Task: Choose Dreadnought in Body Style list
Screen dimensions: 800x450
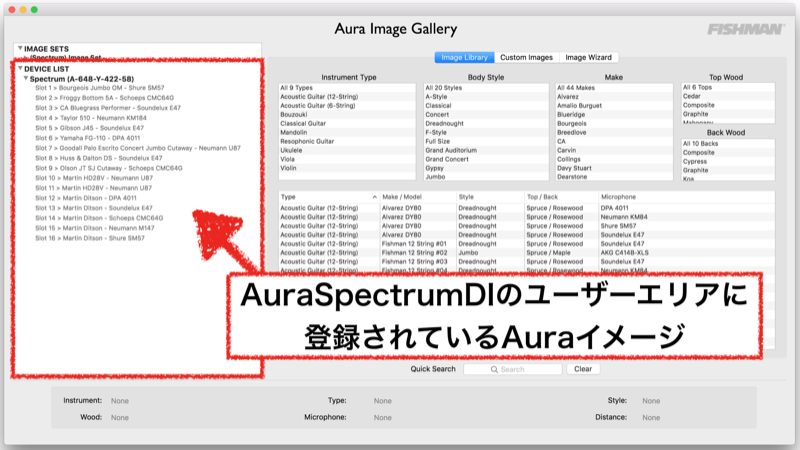Action: click(x=486, y=123)
